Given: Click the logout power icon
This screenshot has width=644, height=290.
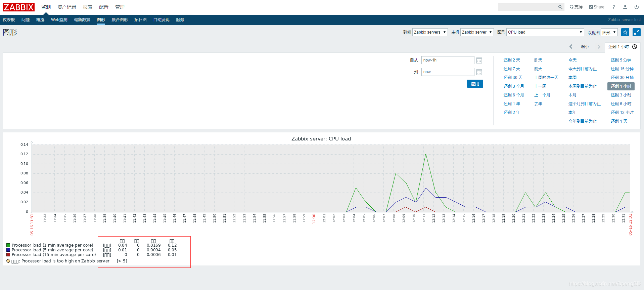Looking at the screenshot, I should [x=637, y=7].
